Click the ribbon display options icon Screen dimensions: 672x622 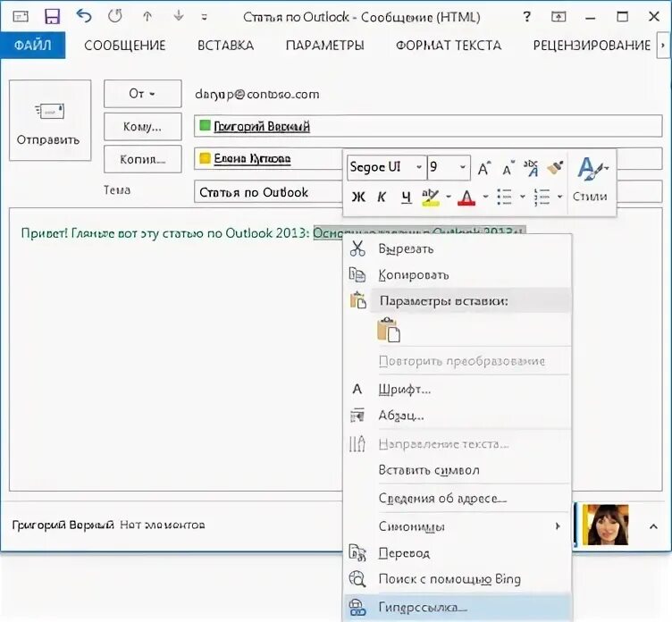coord(559,17)
